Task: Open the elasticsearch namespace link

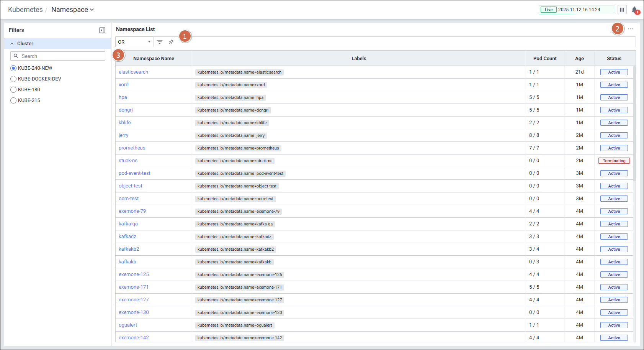Action: [x=133, y=72]
